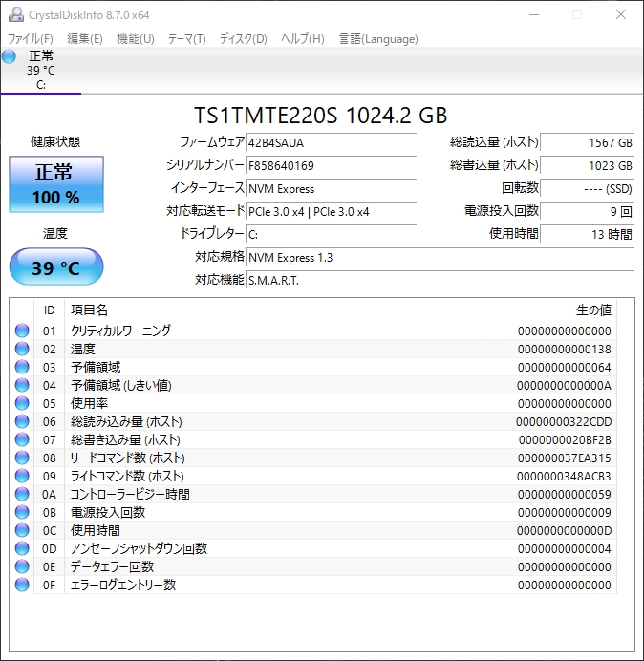Click status orb for 08 リードコマンド数 row
This screenshot has height=661, width=644.
click(x=22, y=458)
